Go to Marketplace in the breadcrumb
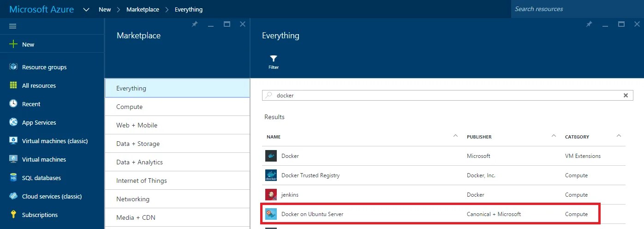 [x=143, y=9]
